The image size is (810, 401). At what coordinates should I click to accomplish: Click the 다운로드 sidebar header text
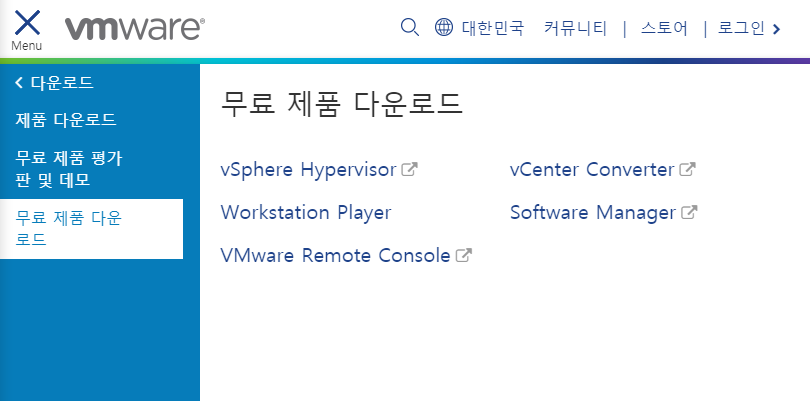62,83
